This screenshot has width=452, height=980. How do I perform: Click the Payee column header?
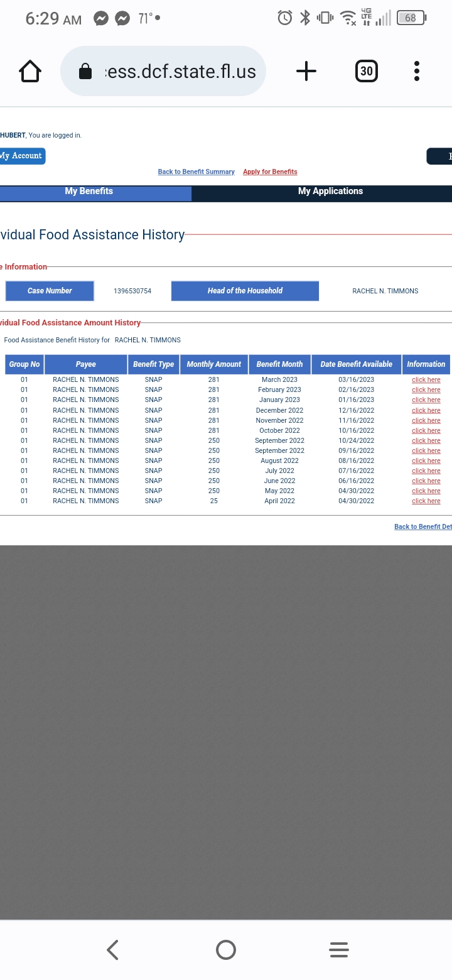pos(86,364)
